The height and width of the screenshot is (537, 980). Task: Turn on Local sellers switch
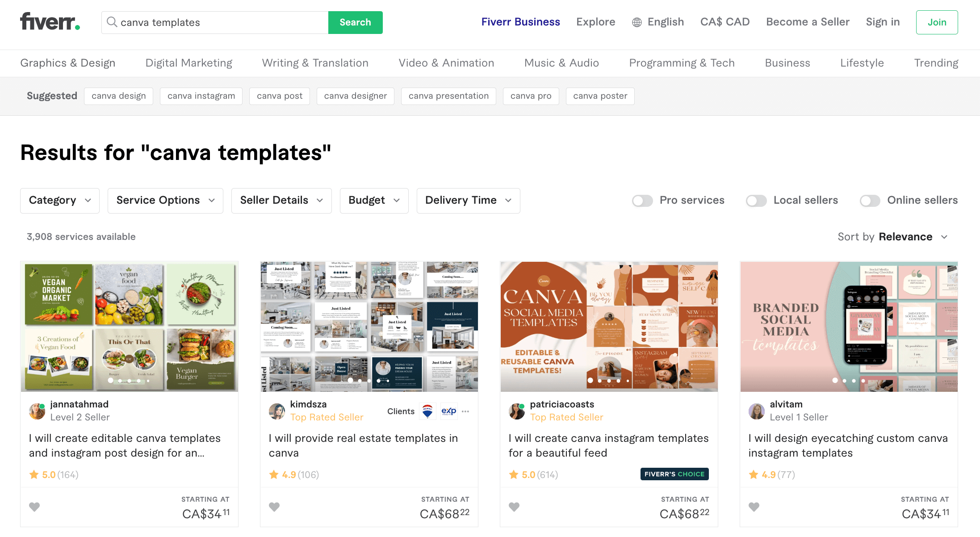pos(756,201)
